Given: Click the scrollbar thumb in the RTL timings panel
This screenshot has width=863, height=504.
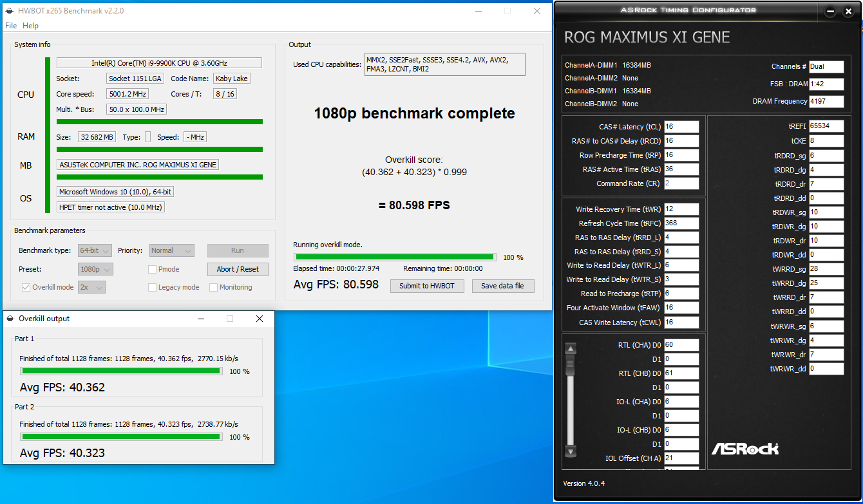Looking at the screenshot, I should (x=570, y=364).
